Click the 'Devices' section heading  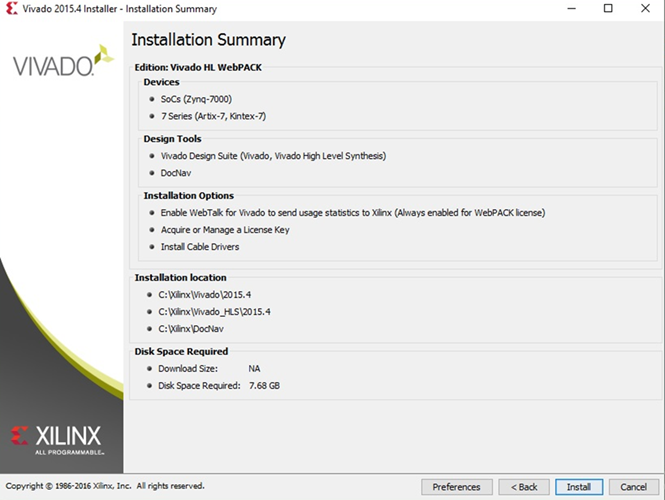(161, 82)
